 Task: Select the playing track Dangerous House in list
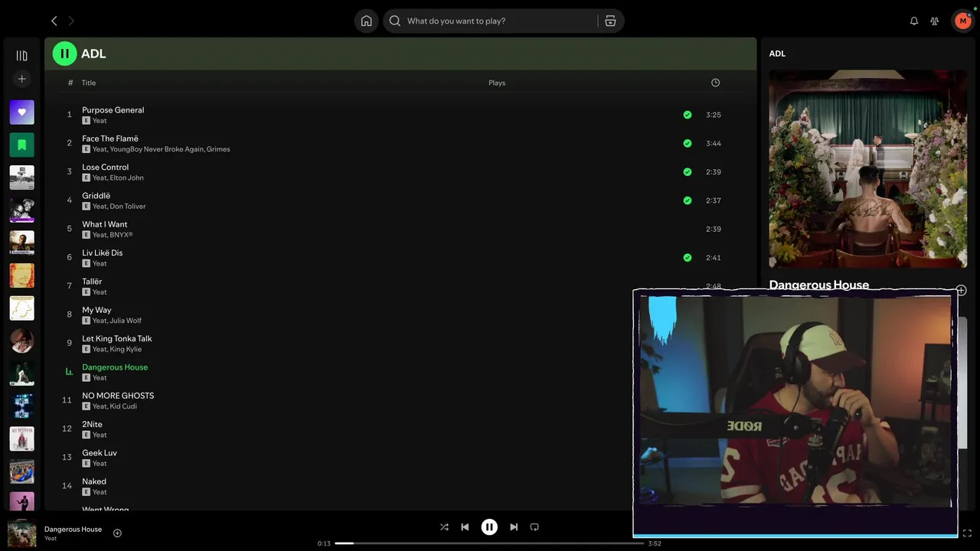click(x=115, y=367)
